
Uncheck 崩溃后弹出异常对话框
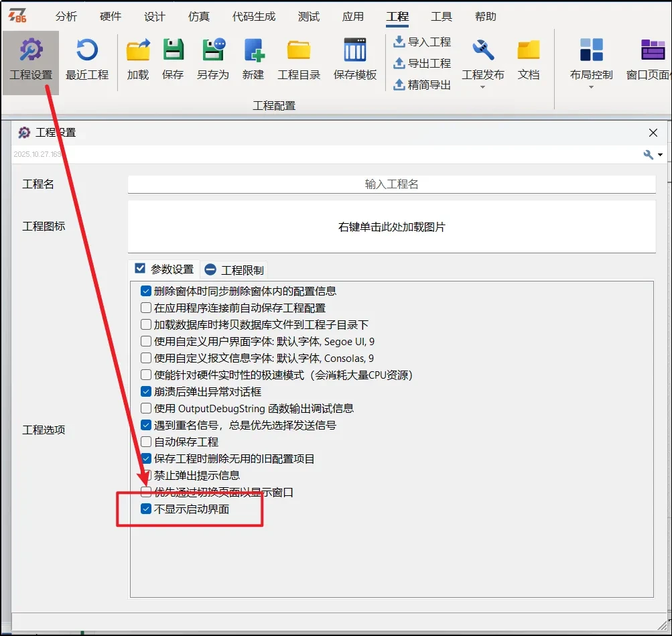tap(146, 391)
